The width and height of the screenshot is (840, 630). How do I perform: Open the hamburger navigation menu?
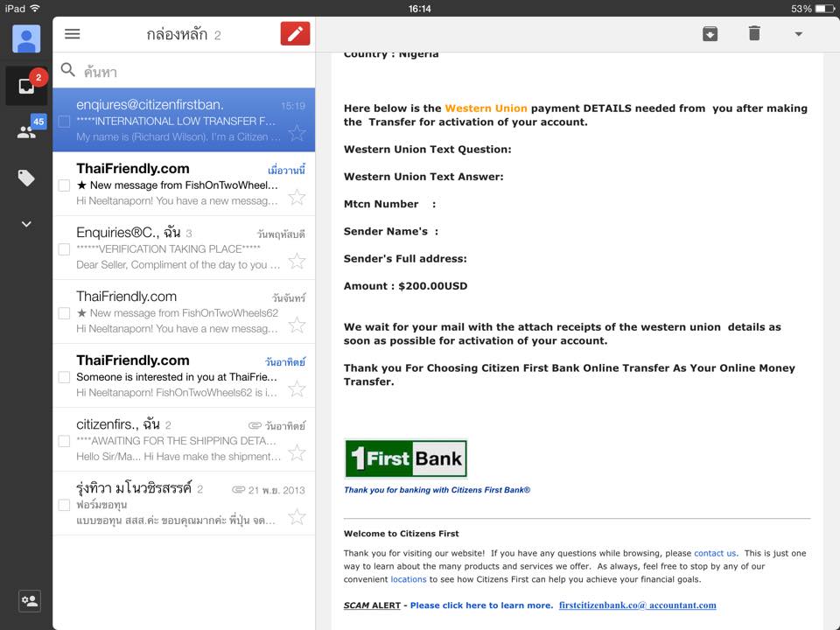(73, 34)
